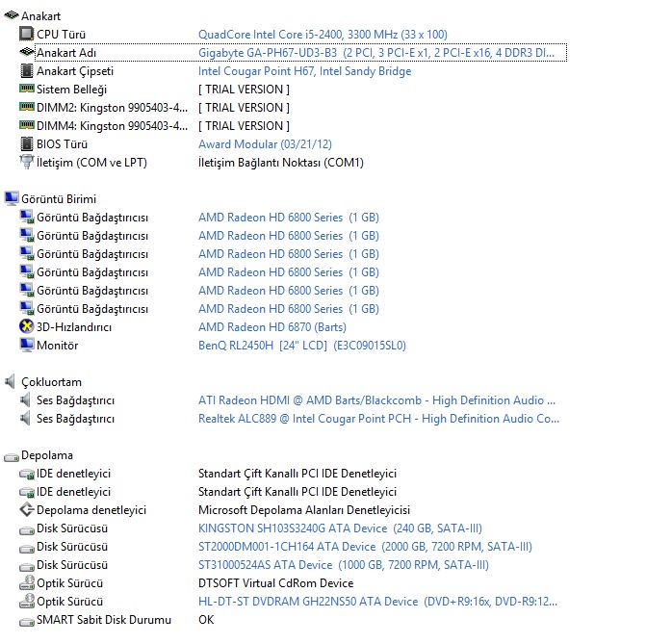This screenshot has height=644, width=646.
Task: Click optical drive icon of DTSOFT Virtual row
Action: point(27,582)
